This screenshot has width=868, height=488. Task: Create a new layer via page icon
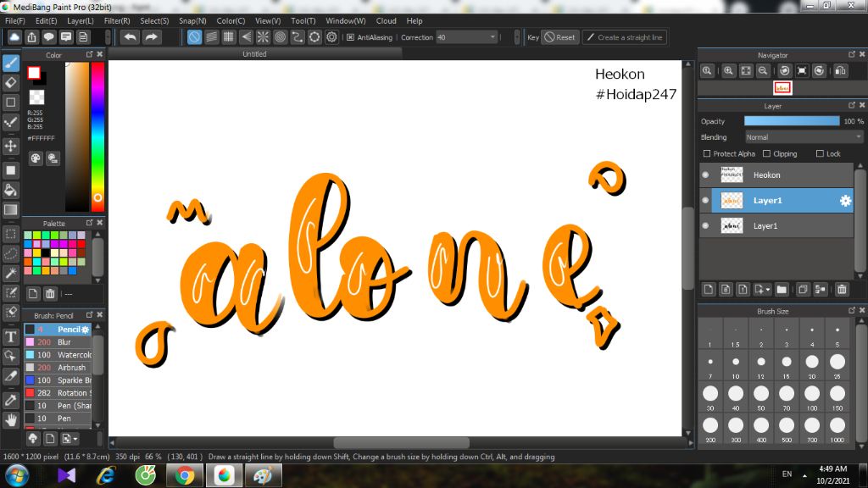(709, 290)
